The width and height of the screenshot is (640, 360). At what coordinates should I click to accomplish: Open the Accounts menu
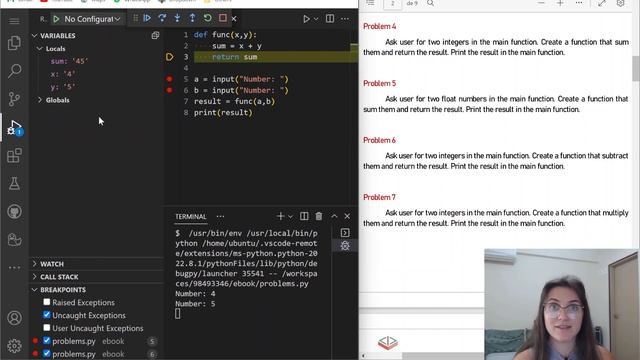14,318
